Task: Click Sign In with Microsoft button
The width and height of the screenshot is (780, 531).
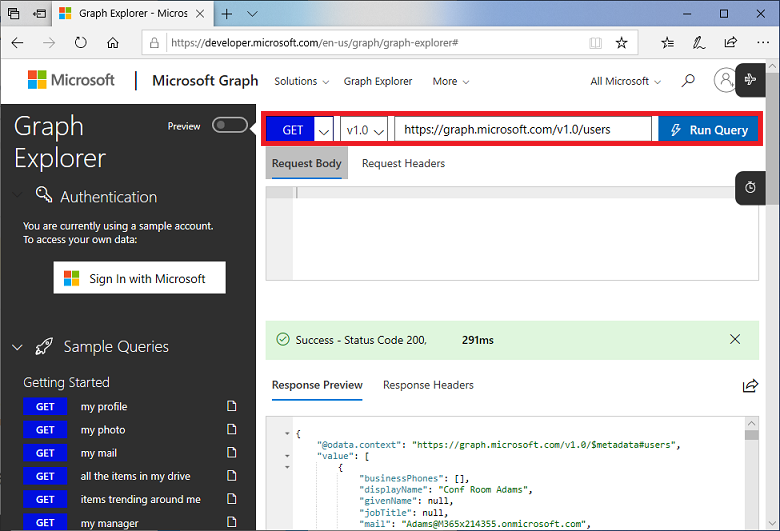Action: pyautogui.click(x=139, y=278)
